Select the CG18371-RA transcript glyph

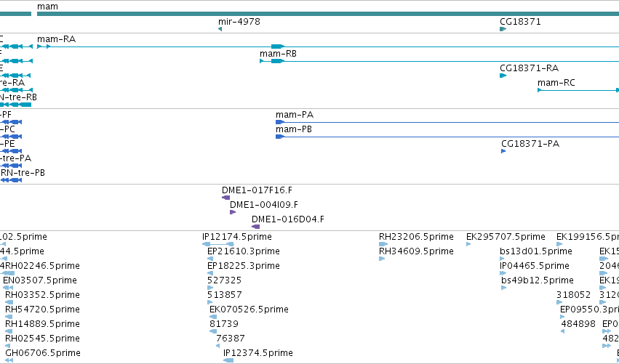[x=503, y=76]
